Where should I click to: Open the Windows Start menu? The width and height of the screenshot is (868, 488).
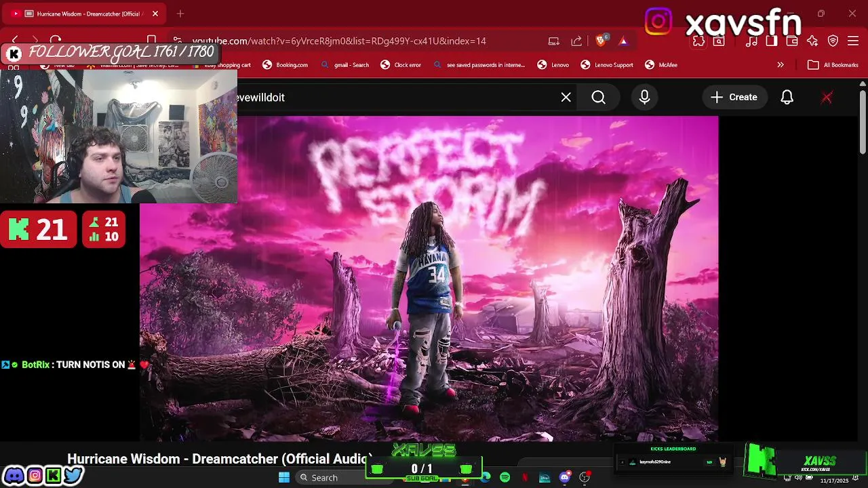(284, 478)
